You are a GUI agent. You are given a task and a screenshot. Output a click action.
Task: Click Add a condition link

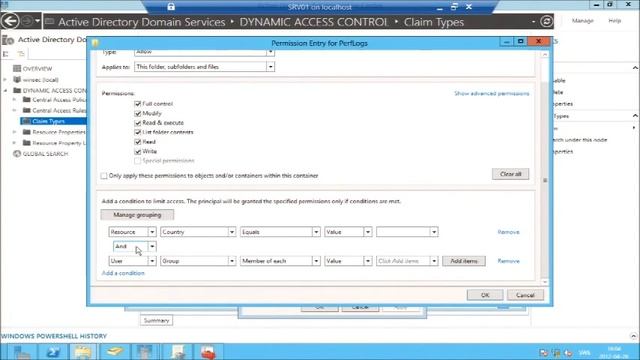pos(123,273)
